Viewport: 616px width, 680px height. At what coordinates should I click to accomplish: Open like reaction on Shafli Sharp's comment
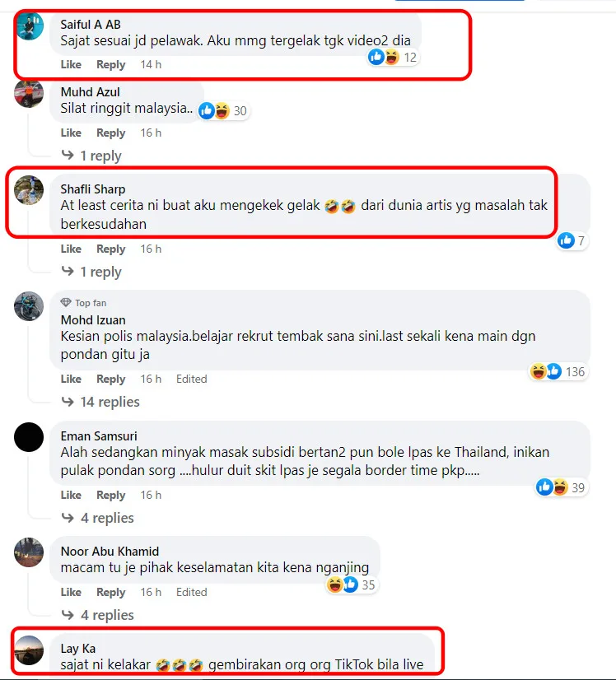(x=572, y=240)
